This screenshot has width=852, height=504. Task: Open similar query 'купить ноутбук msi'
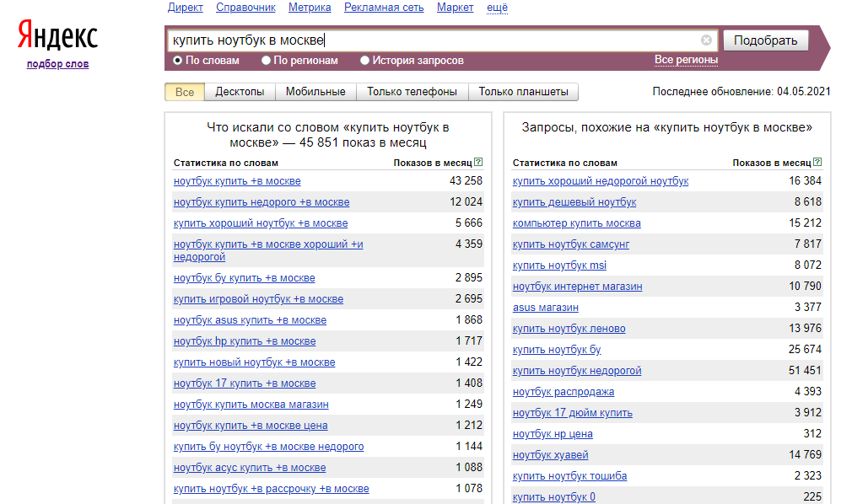559,266
